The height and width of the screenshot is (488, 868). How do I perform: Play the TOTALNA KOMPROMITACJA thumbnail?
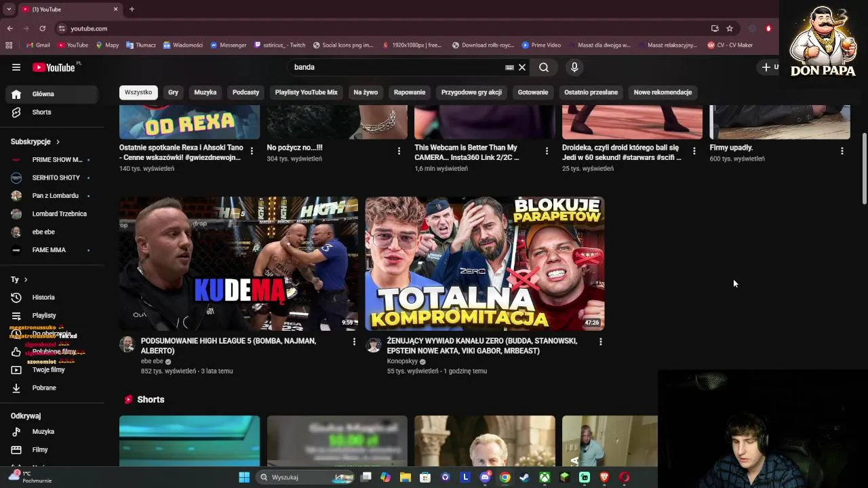[485, 264]
